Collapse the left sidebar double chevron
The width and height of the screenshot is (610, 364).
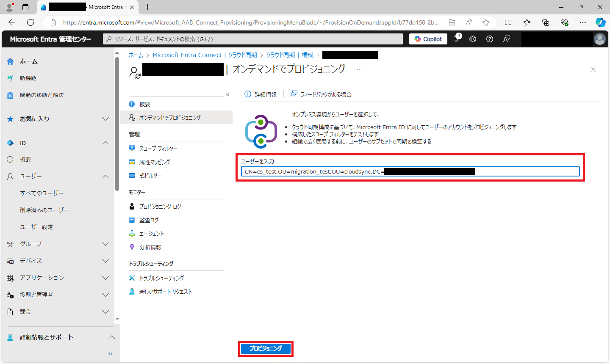[x=110, y=354]
